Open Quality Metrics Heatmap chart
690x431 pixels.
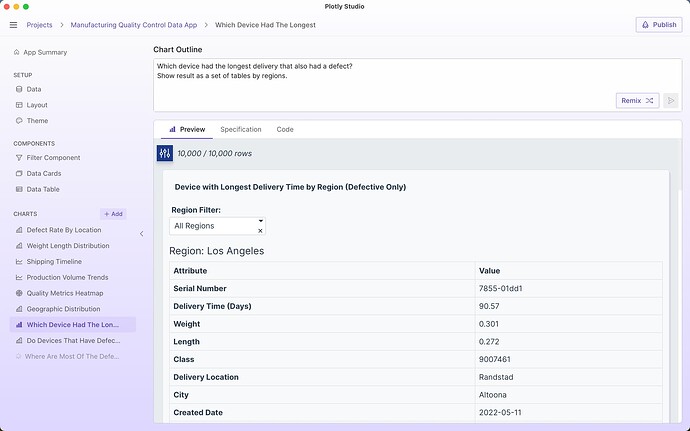pyautogui.click(x=65, y=293)
